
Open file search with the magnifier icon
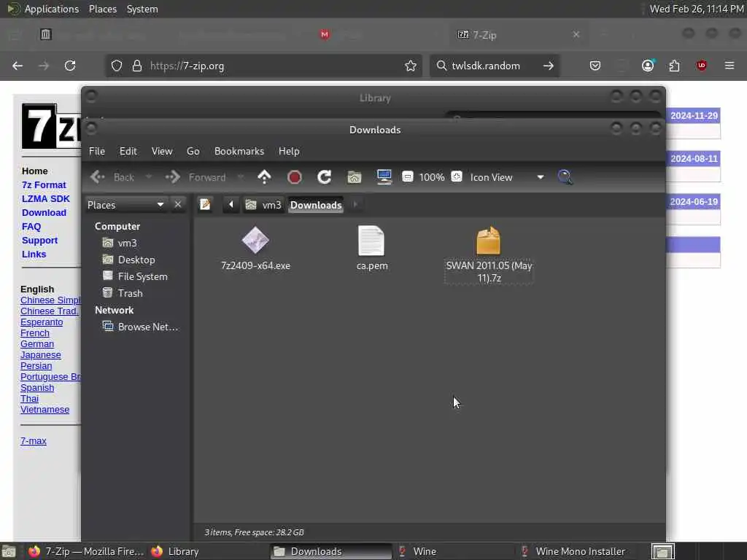coord(565,177)
